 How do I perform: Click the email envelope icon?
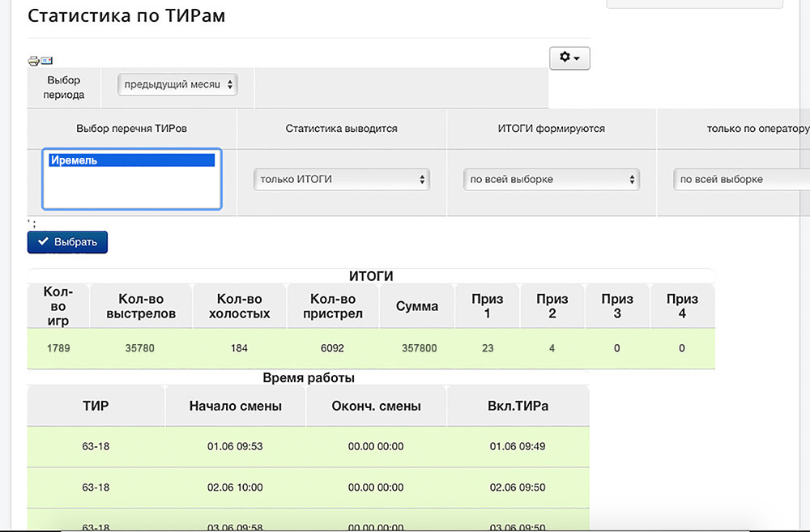point(46,61)
